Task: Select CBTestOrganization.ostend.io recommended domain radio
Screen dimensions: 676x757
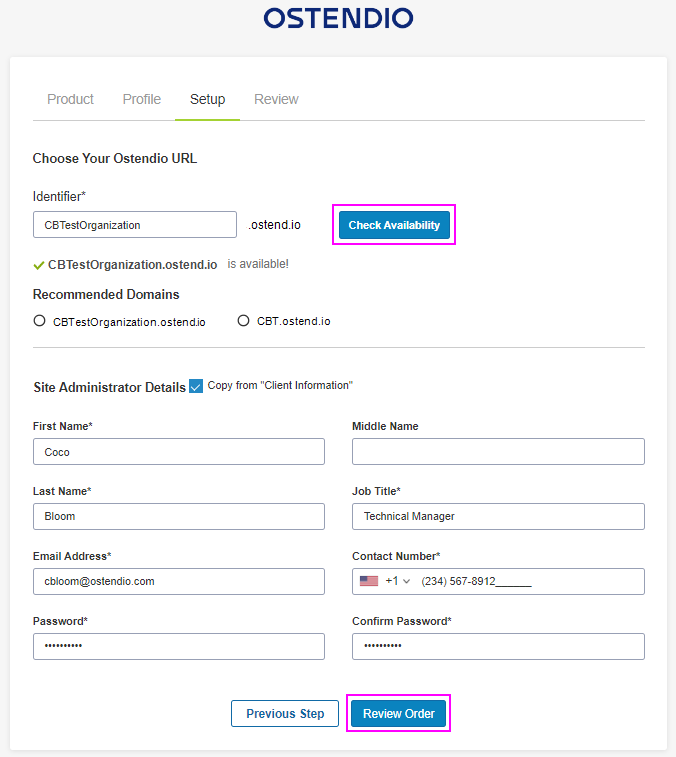Action: click(40, 321)
